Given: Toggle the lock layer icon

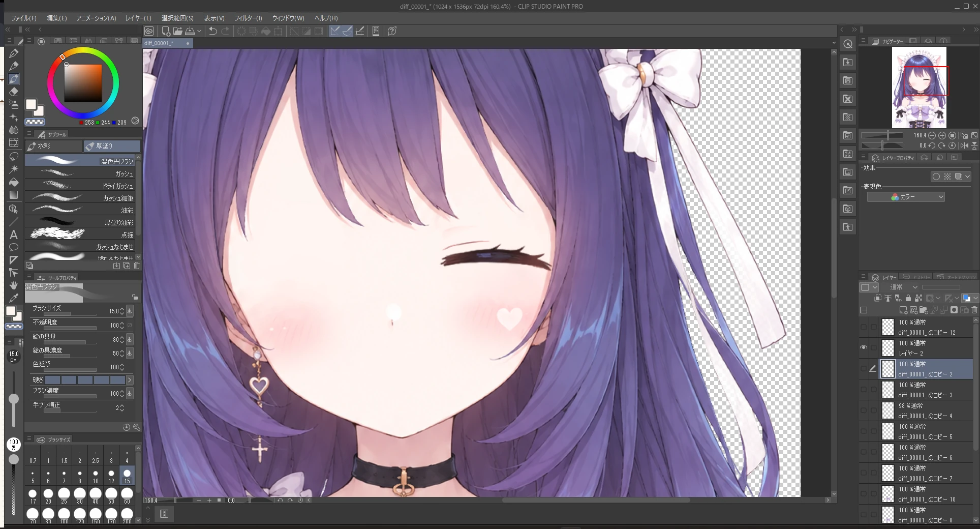Looking at the screenshot, I should [908, 298].
